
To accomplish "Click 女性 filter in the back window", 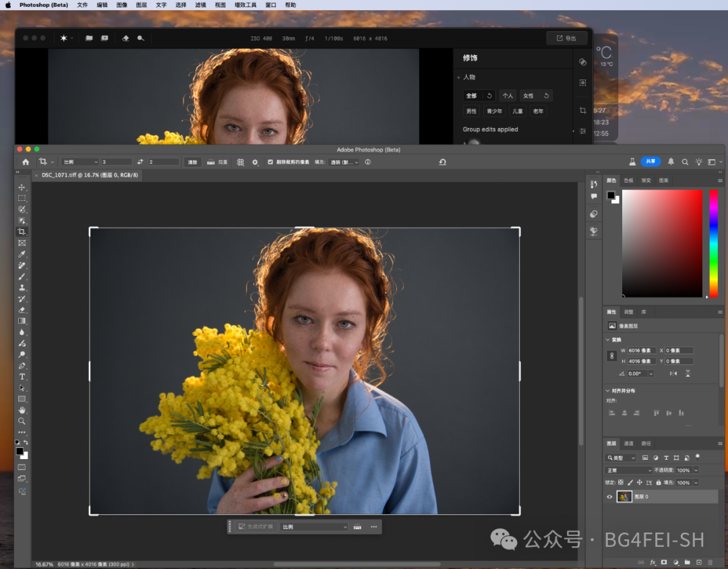I will tap(528, 96).
